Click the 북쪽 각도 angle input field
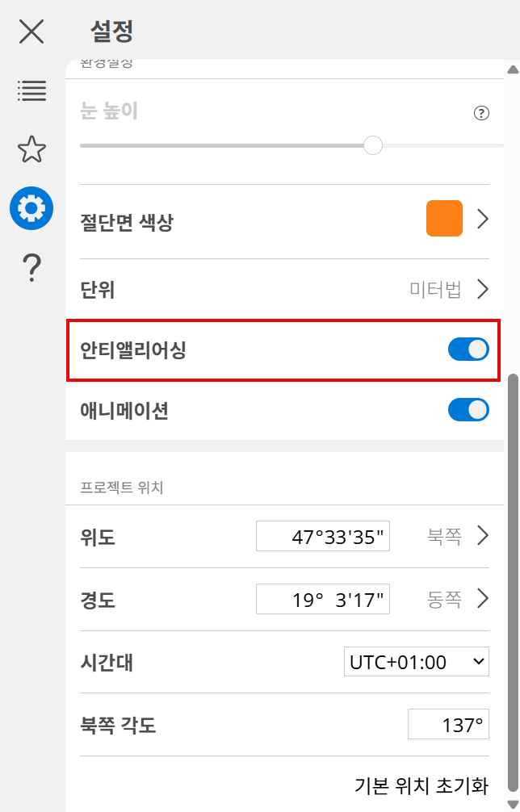 point(448,725)
